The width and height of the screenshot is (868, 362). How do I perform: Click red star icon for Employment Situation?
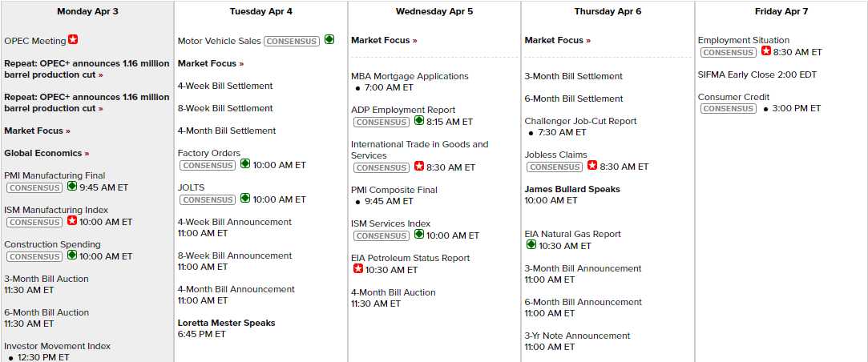[x=766, y=51]
